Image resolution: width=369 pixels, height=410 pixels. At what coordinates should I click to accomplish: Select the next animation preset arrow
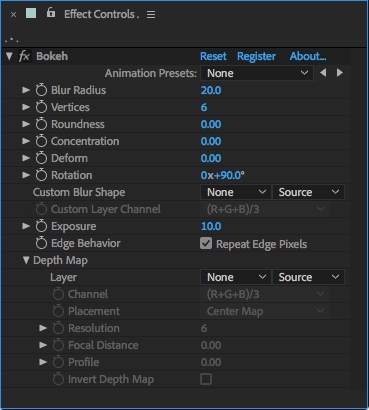pos(340,73)
